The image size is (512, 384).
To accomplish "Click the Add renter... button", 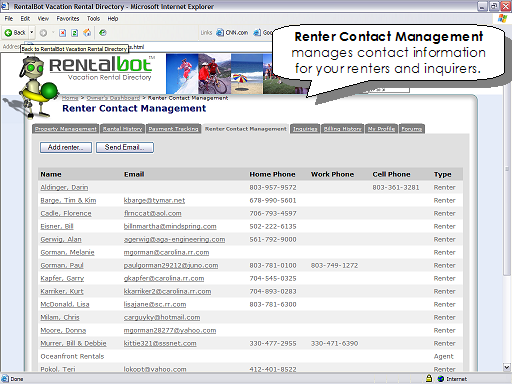I will 66,147.
